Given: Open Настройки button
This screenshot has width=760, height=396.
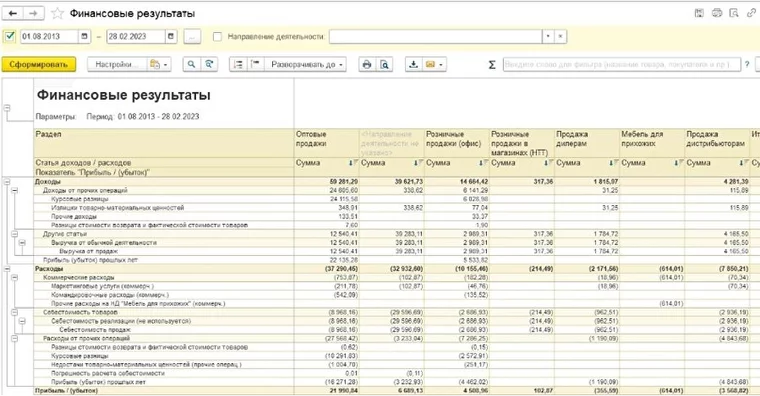Looking at the screenshot, I should 117,64.
